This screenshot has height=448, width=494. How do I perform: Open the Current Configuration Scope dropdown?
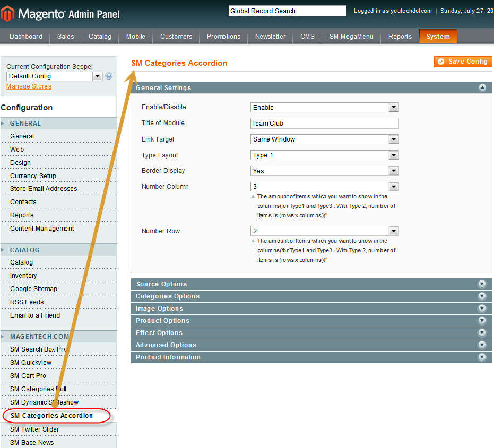point(54,76)
